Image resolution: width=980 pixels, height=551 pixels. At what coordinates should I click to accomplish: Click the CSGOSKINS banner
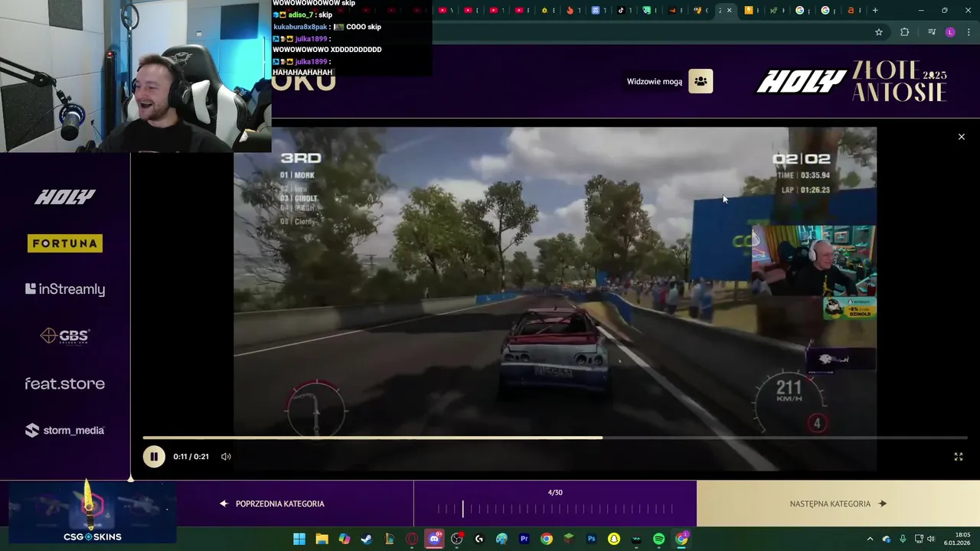[x=92, y=511]
